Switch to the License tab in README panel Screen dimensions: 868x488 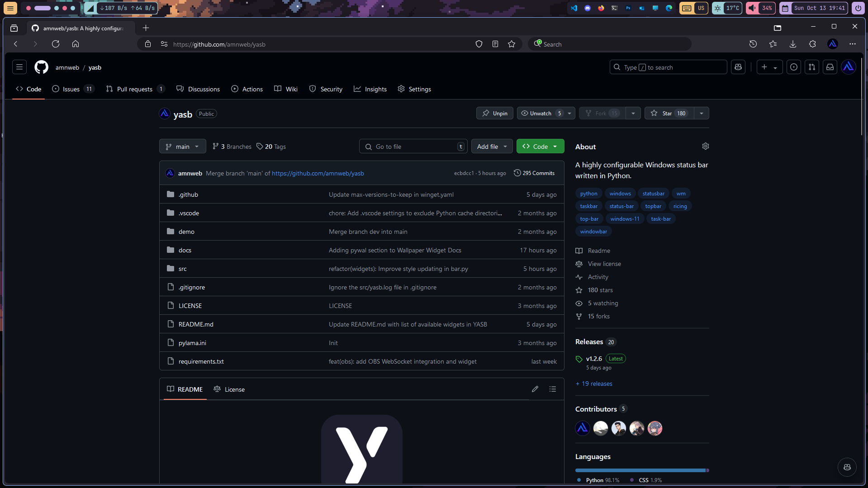pyautogui.click(x=229, y=389)
